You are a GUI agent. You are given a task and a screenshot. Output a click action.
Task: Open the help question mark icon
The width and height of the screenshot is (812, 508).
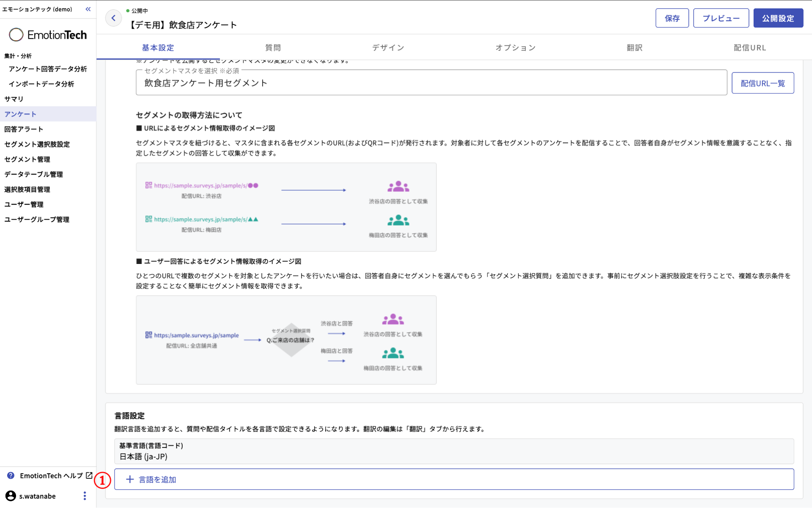pos(11,475)
